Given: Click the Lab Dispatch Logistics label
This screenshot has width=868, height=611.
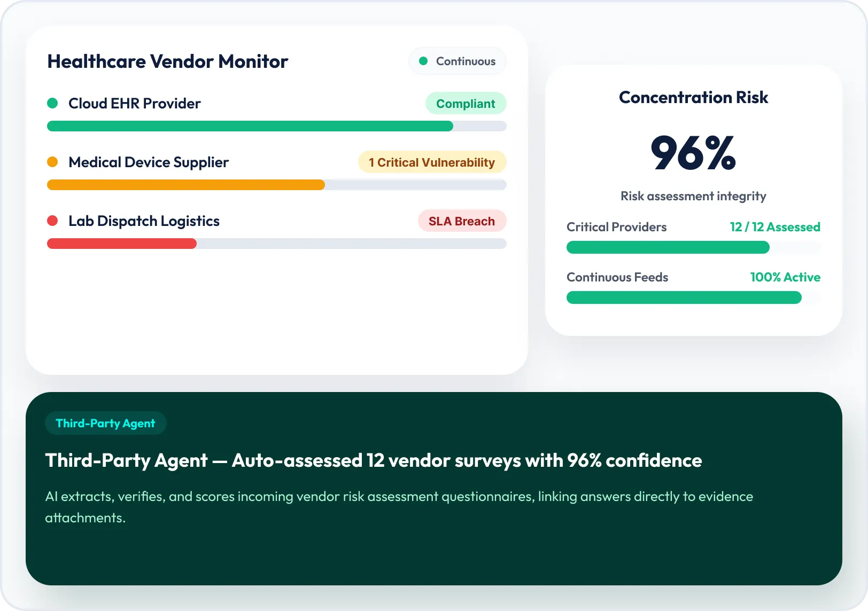Looking at the screenshot, I should coord(144,221).
